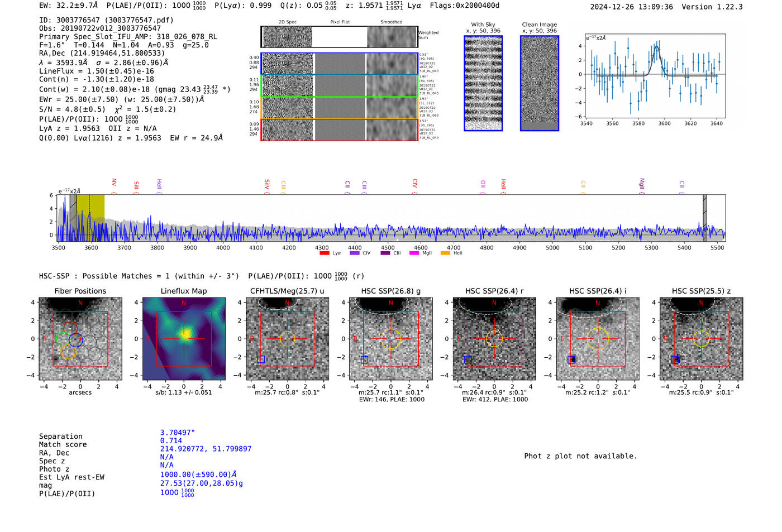This screenshot has height=532, width=782.
Task: Click the With Sky image thumbnail
Action: tap(483, 83)
